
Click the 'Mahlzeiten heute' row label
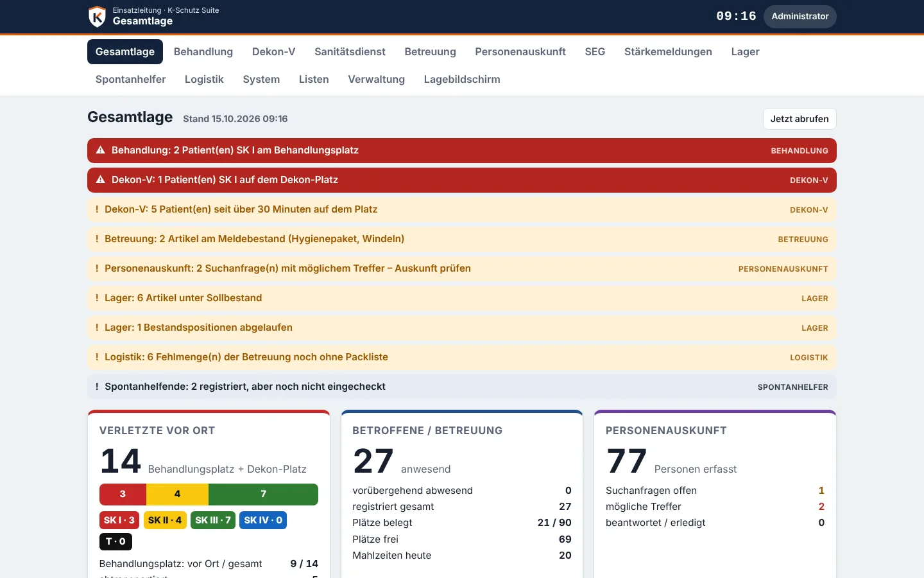pyautogui.click(x=392, y=556)
